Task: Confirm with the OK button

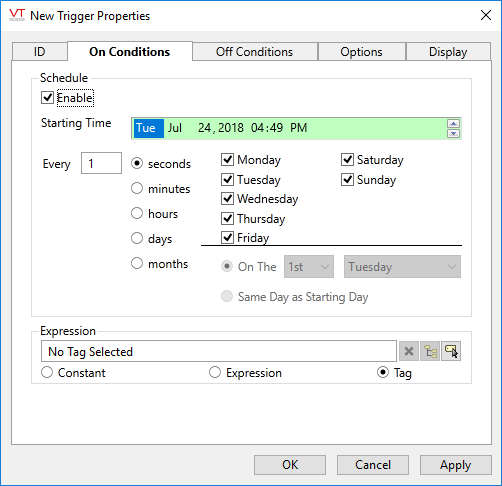Action: (x=290, y=465)
